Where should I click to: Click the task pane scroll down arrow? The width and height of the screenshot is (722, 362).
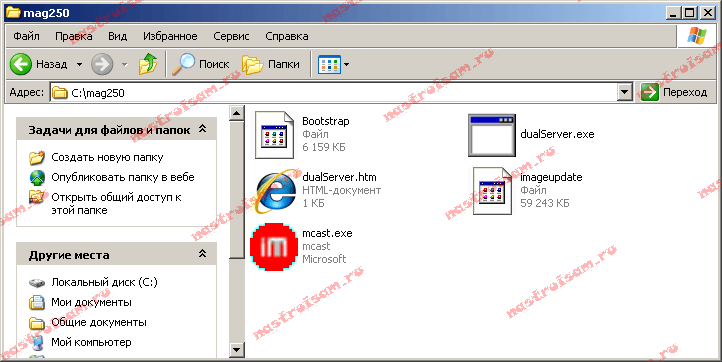[x=236, y=350]
